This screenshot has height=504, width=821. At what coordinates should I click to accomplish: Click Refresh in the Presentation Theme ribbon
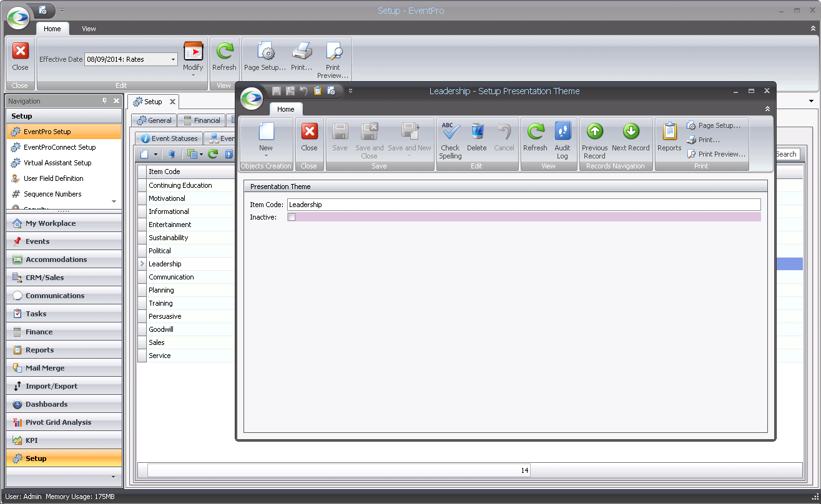pos(535,137)
